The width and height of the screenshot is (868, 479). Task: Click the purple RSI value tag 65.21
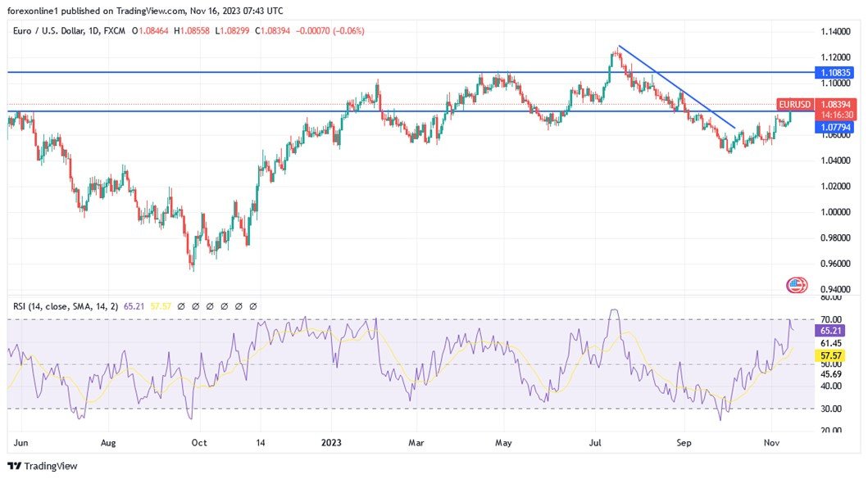[x=832, y=330]
